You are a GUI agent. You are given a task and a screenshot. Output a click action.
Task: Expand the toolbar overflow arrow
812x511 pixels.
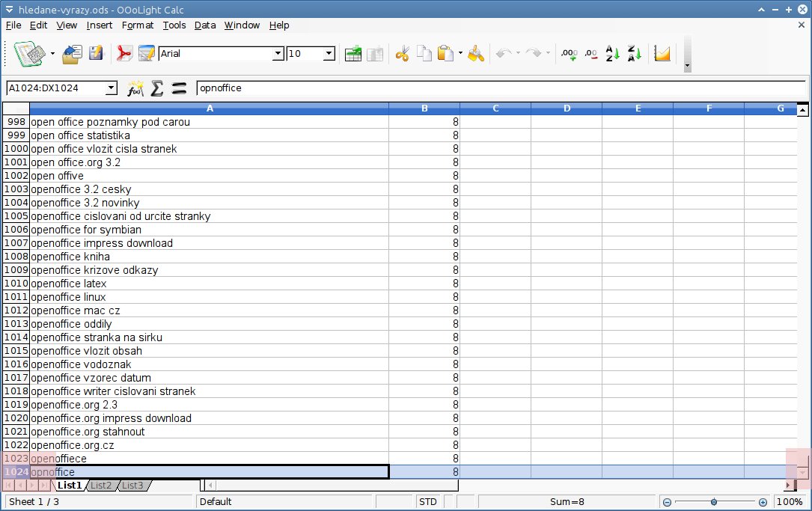[x=688, y=66]
